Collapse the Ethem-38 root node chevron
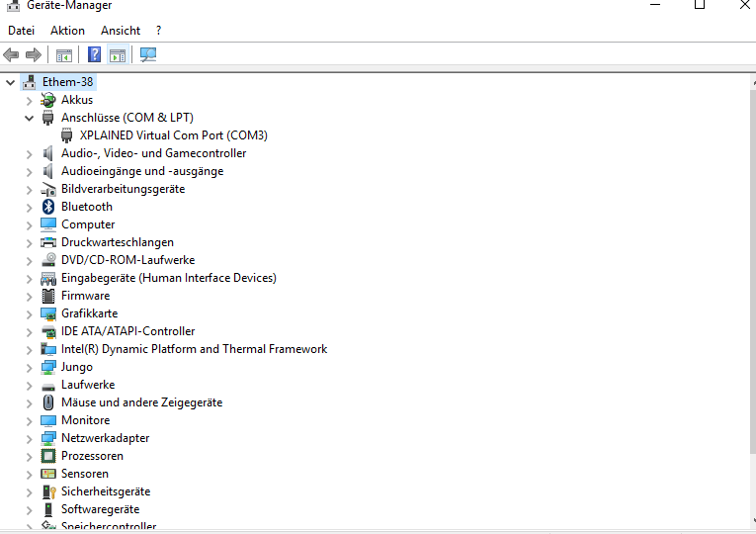This screenshot has width=756, height=534. pyautogui.click(x=10, y=82)
